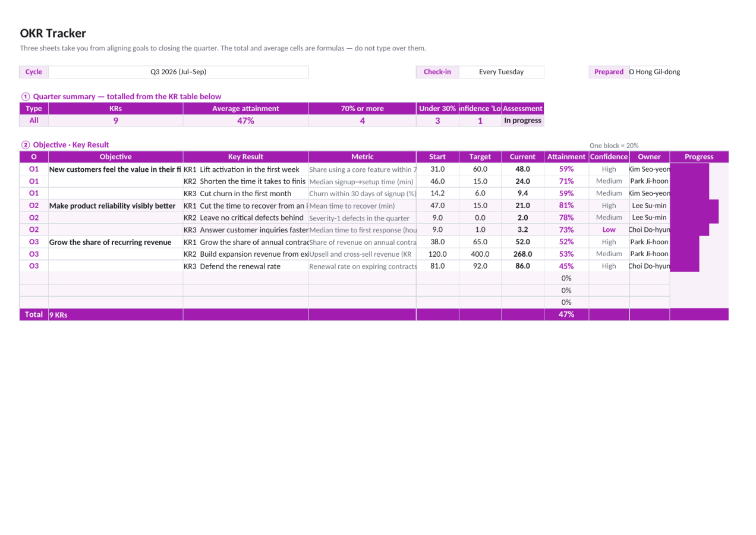
Task: Click the 'Cycle' label cell
Action: (x=34, y=72)
